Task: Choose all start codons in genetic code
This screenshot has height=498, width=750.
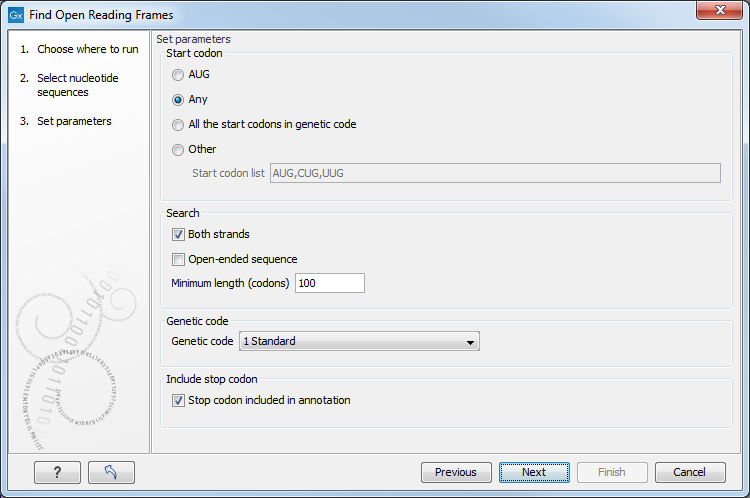Action: pos(179,125)
